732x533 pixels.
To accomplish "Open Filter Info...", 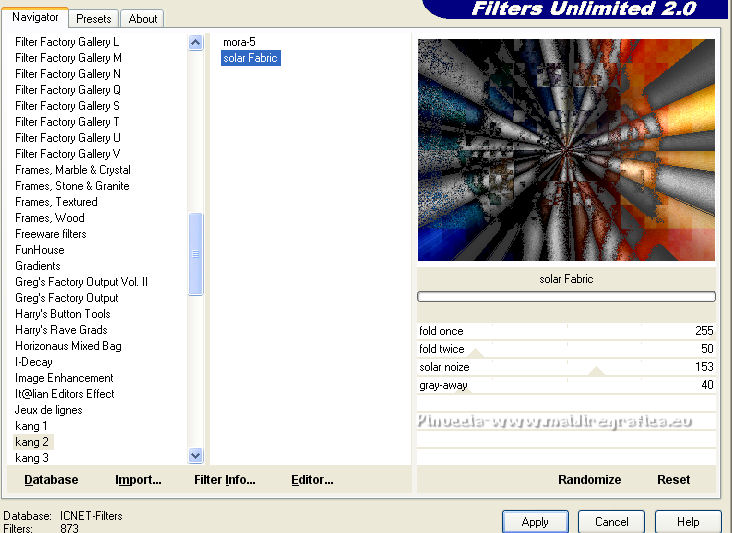I will pos(225,480).
